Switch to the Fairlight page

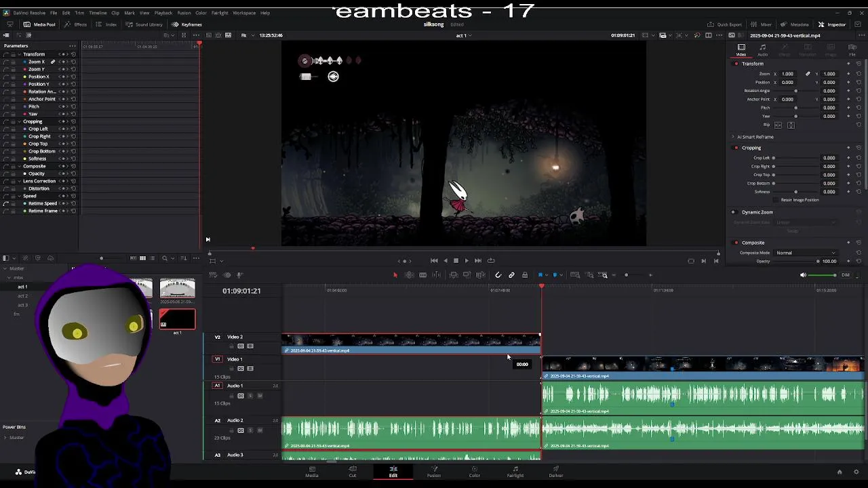[515, 472]
